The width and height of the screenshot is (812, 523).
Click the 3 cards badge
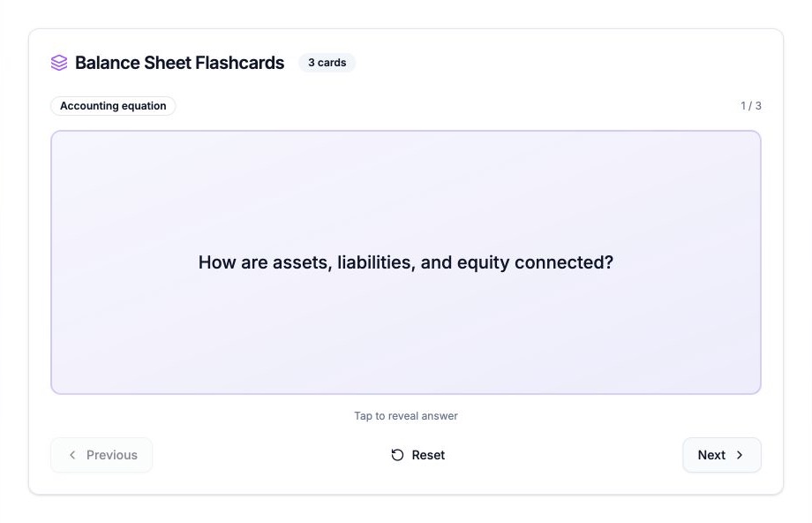[327, 63]
